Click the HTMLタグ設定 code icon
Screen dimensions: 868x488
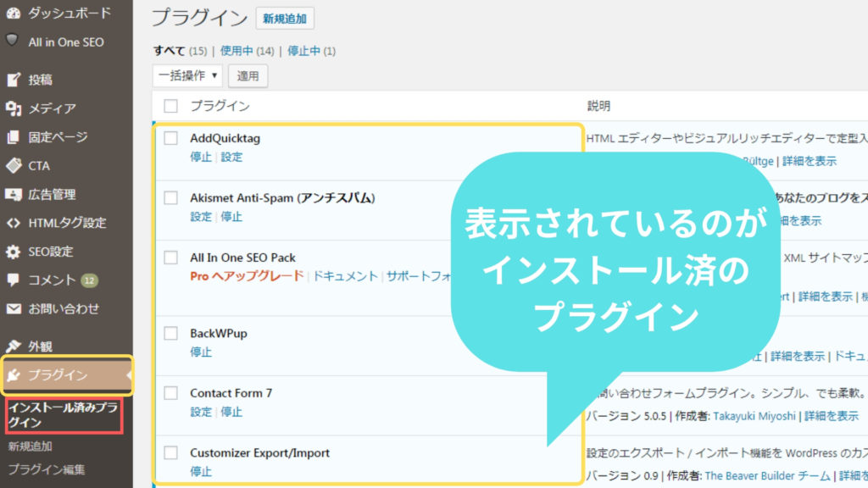14,223
